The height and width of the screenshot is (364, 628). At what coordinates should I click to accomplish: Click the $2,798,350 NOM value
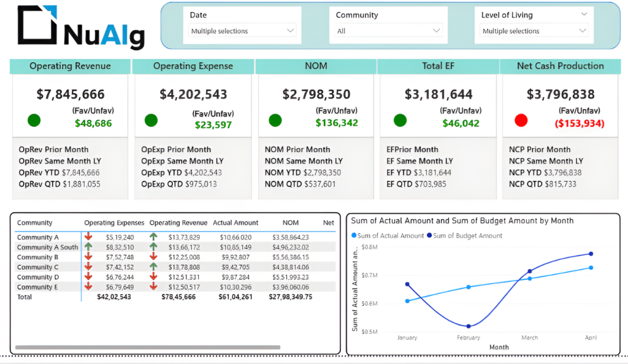point(316,94)
